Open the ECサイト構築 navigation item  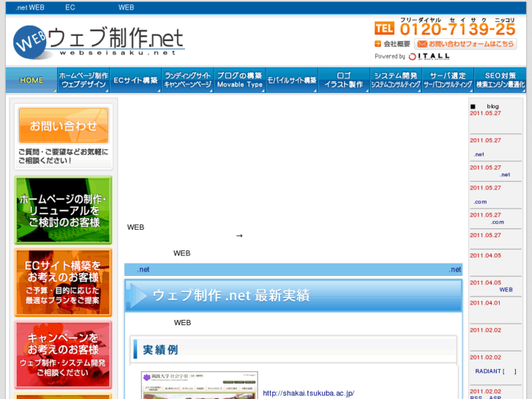[x=135, y=80]
